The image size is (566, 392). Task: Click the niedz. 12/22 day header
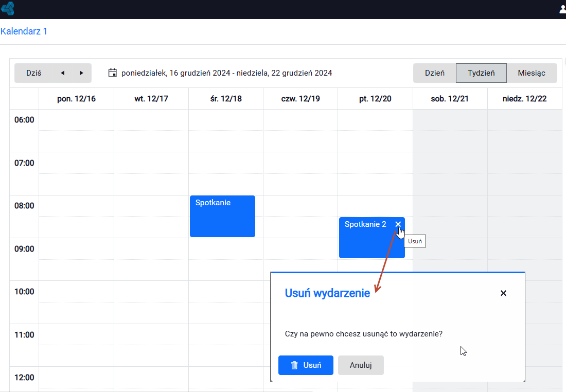[x=524, y=99]
